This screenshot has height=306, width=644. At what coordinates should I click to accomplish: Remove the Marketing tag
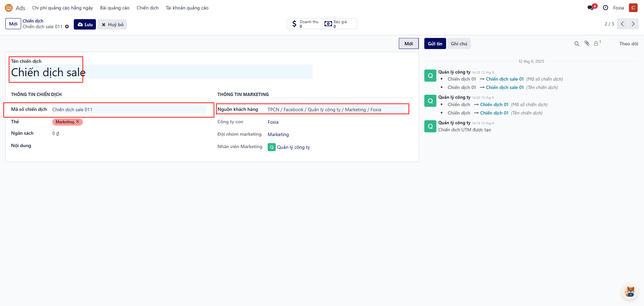pos(78,122)
